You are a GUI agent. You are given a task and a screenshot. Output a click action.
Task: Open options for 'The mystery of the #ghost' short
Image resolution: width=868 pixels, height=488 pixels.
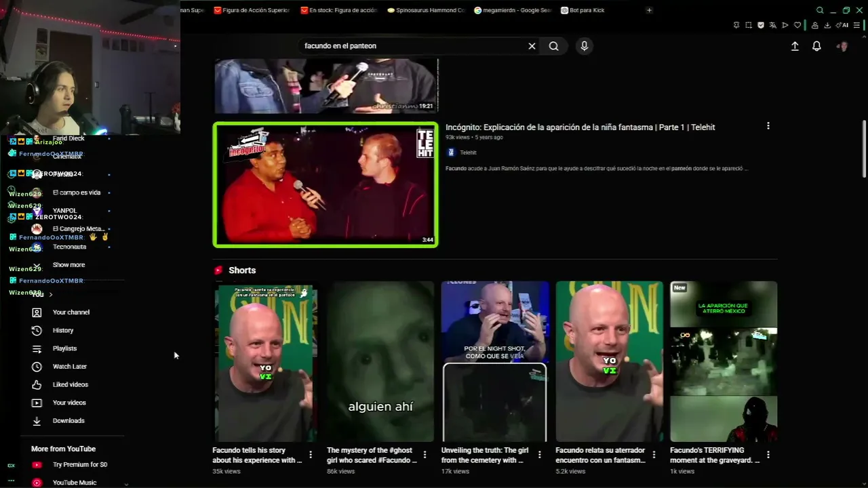click(x=425, y=455)
